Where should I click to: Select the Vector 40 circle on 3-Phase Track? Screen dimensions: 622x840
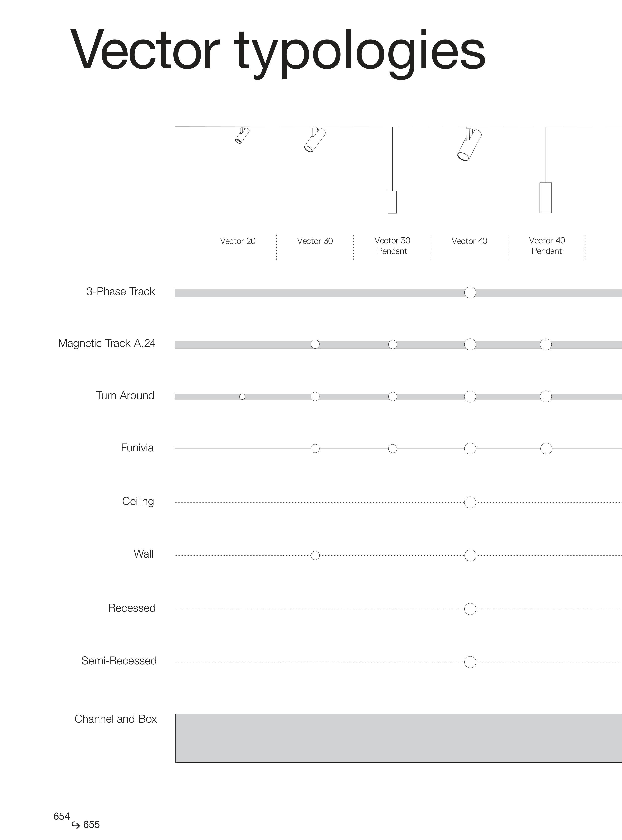pos(470,292)
